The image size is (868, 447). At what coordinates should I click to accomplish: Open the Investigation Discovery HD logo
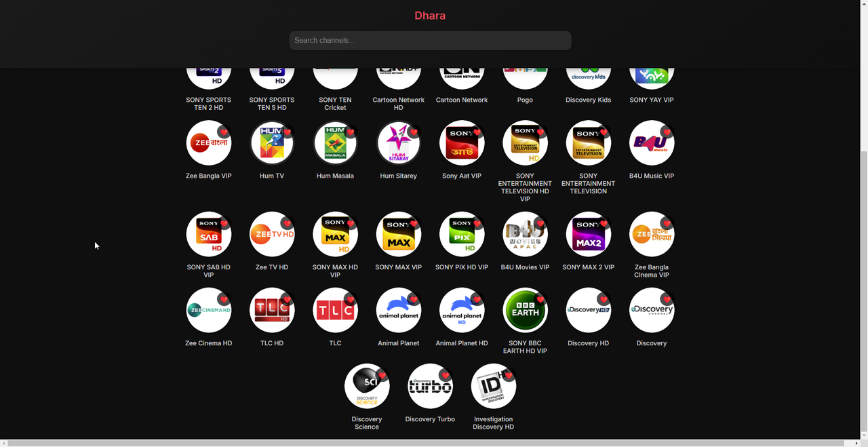tap(494, 387)
